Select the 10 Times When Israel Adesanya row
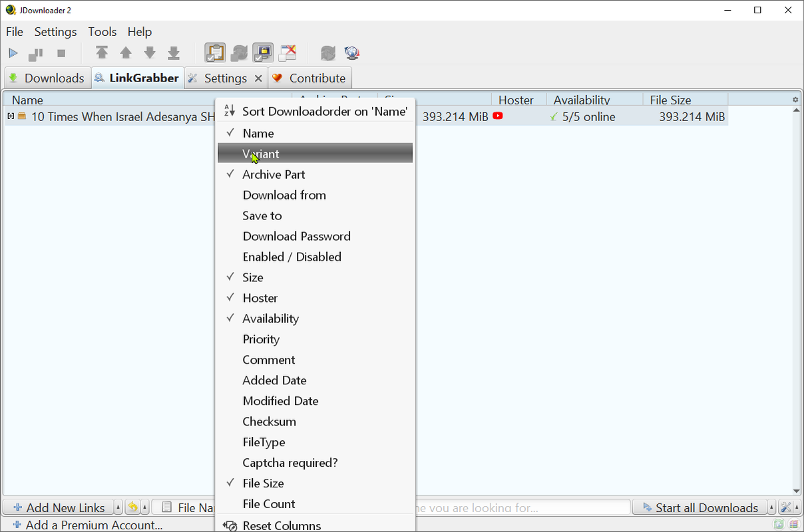This screenshot has height=532, width=804. 366,117
